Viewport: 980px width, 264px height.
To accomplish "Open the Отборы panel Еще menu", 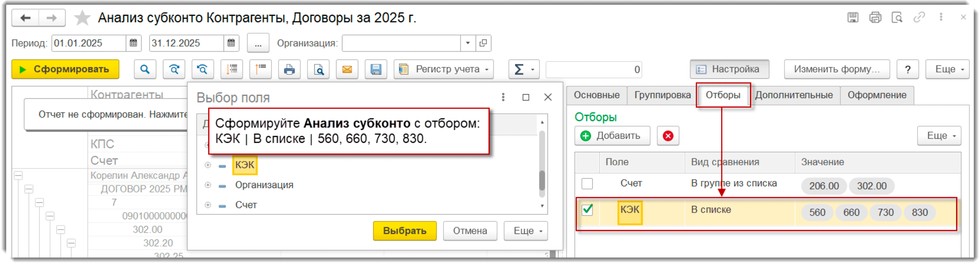I will coord(939,136).
